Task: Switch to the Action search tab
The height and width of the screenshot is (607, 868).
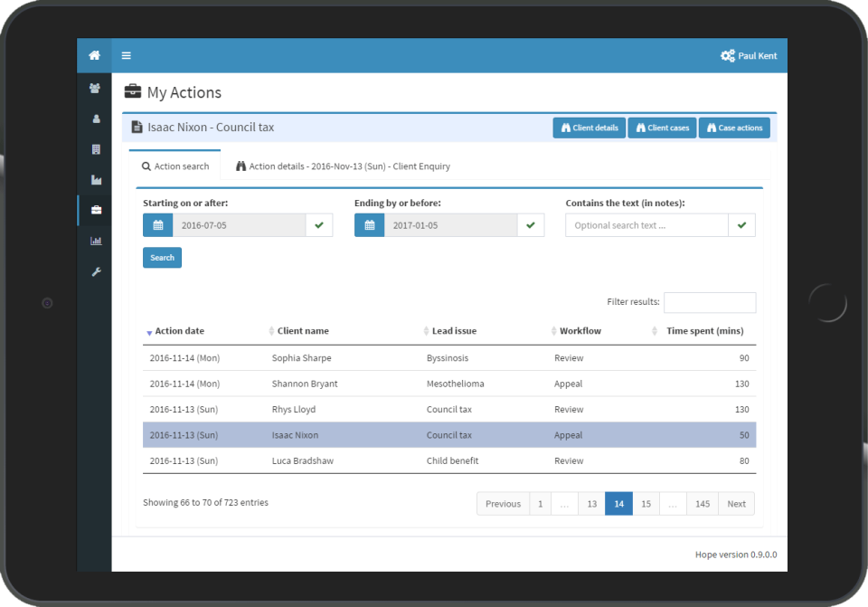Action: [175, 166]
